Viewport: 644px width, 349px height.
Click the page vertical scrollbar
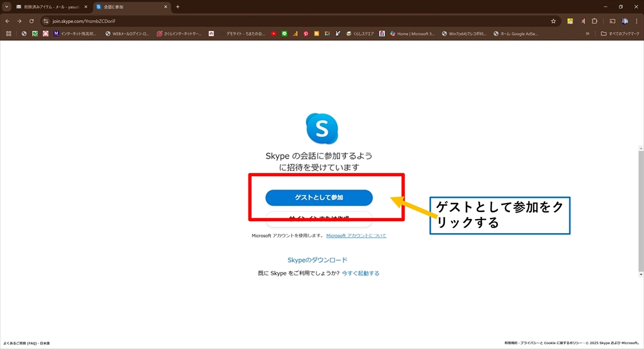tap(640, 209)
